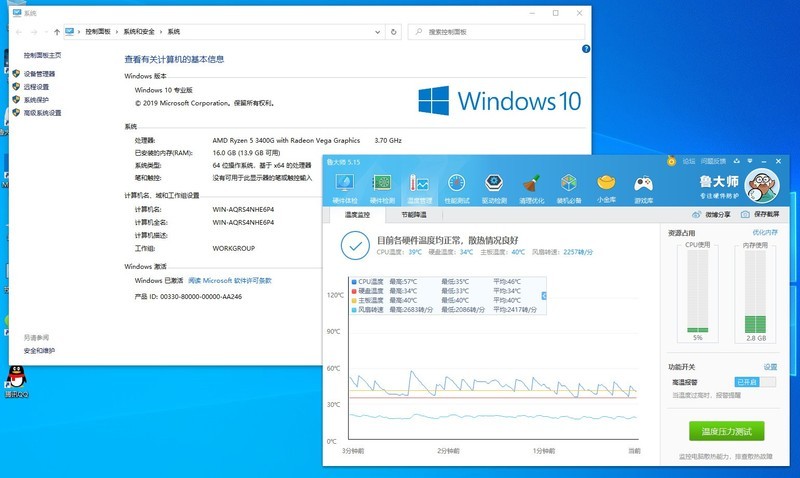The width and height of the screenshot is (800, 478).
Task: Open 性能测试 benchmark gauge icon
Action: (x=457, y=188)
